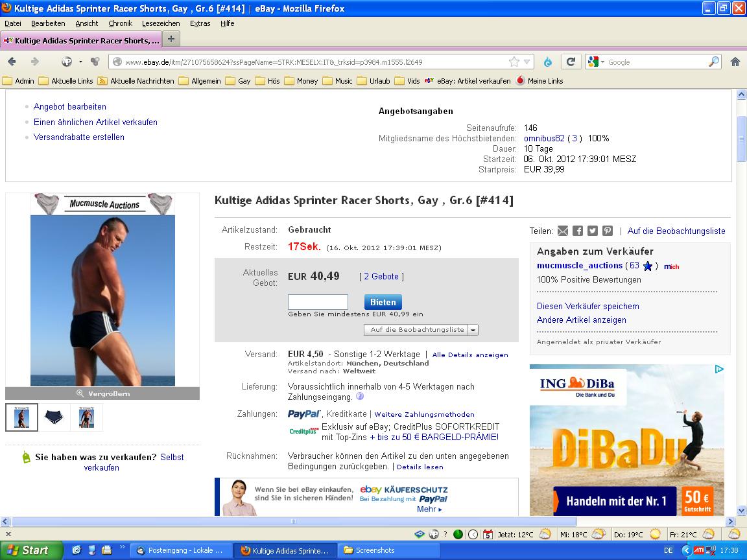Screen dimensions: 747x560
Task: Reload the page with the refresh icon
Action: (x=571, y=62)
